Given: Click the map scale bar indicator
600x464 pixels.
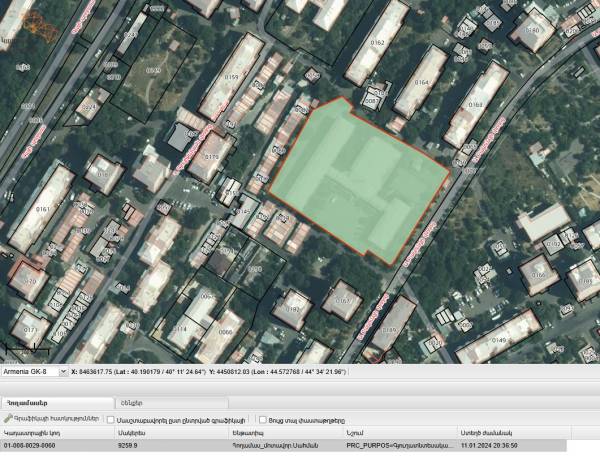Looking at the screenshot, I should coord(27,350).
